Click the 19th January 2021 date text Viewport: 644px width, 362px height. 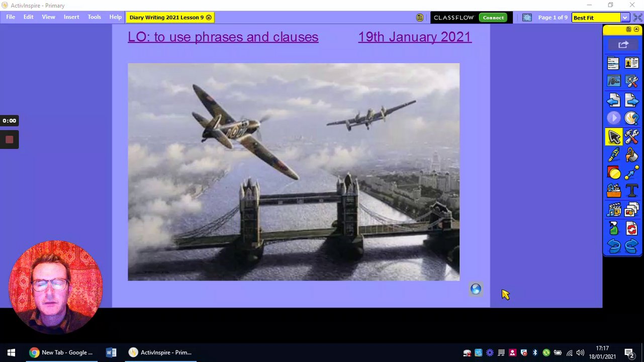415,37
